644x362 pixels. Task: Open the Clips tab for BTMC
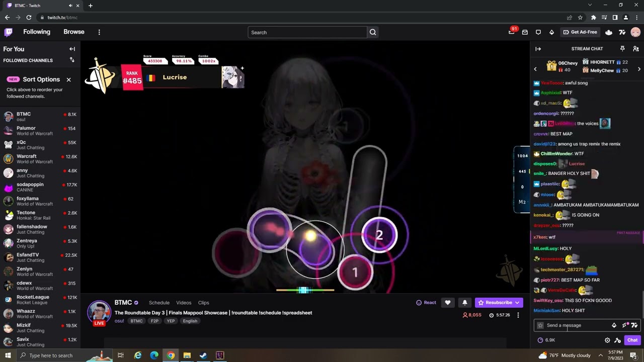pos(203,303)
